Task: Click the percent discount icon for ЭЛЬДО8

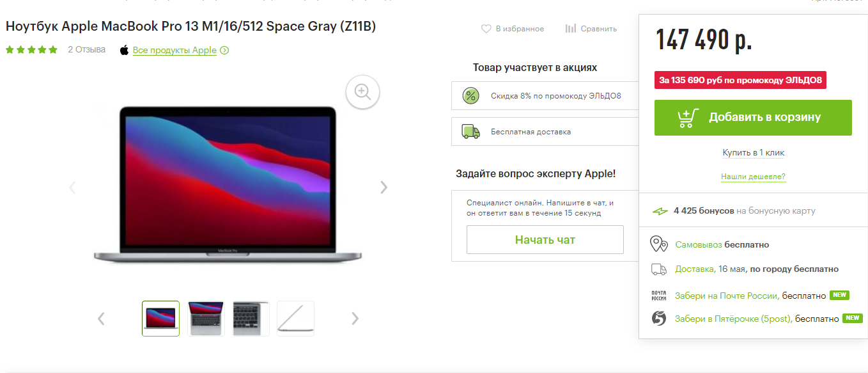Action: coord(471,97)
